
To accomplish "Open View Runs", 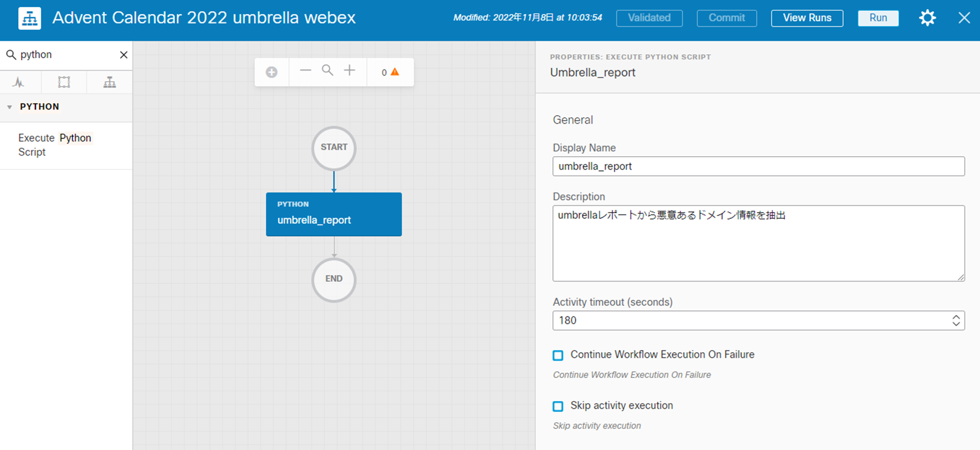I will (x=807, y=18).
